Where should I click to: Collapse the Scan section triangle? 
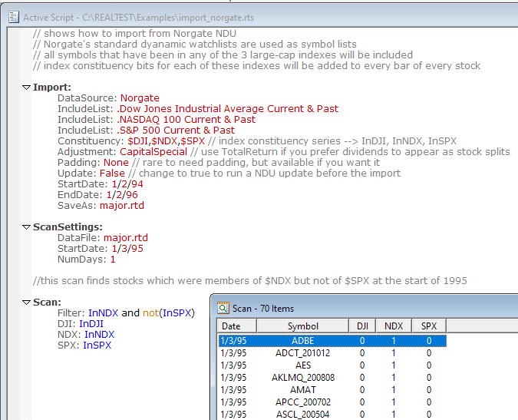click(x=27, y=303)
